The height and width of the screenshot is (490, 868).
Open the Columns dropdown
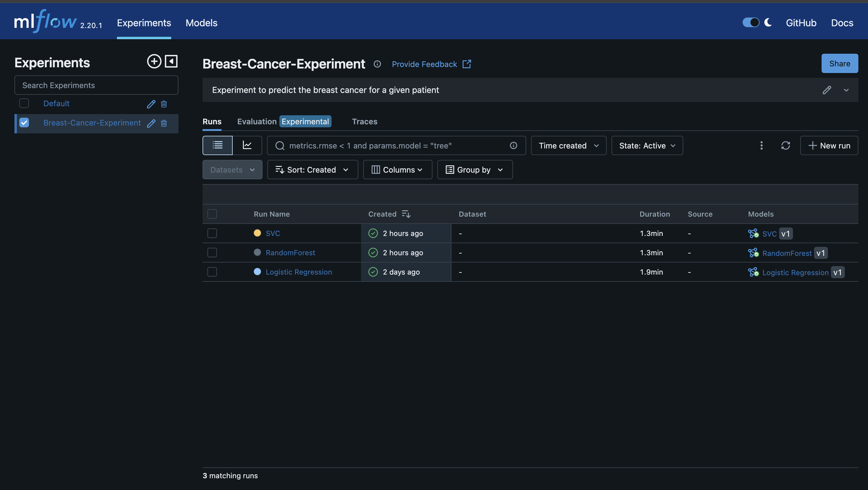click(397, 170)
